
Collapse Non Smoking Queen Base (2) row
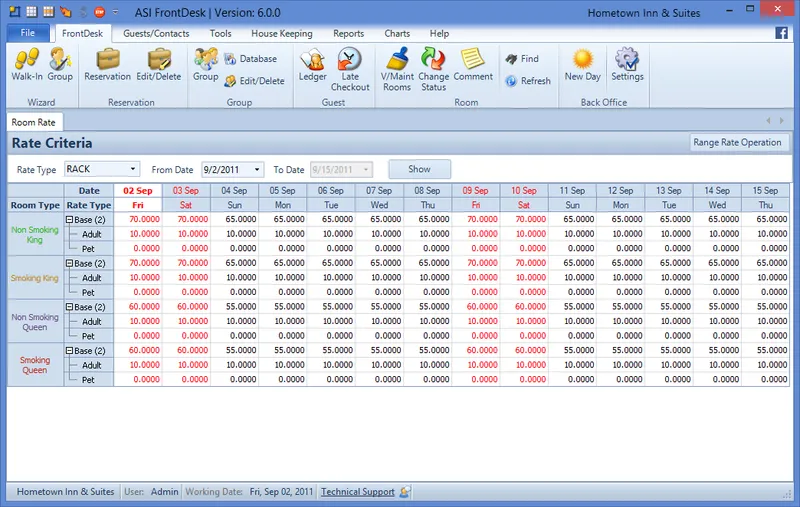[69, 307]
